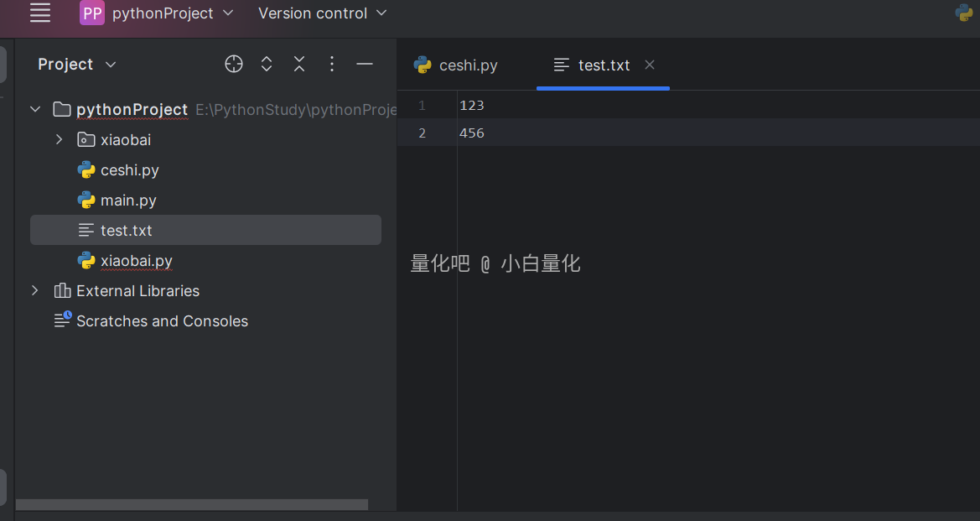
Task: Expand the xiaobai folder
Action: tap(59, 140)
